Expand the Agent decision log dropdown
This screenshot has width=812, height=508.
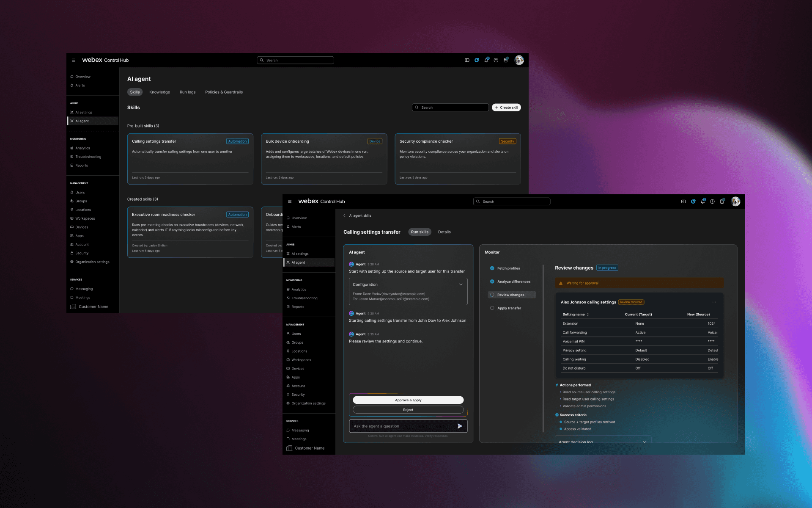click(x=645, y=442)
